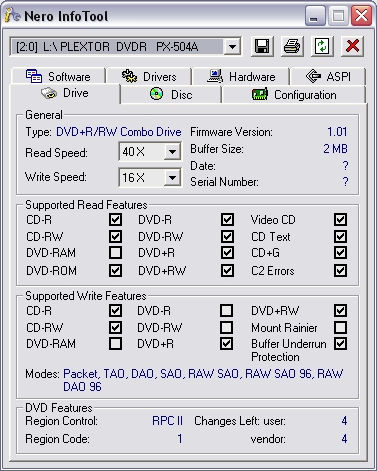Toggle Mount Rainier checkbox
377x471 pixels.
pos(340,327)
